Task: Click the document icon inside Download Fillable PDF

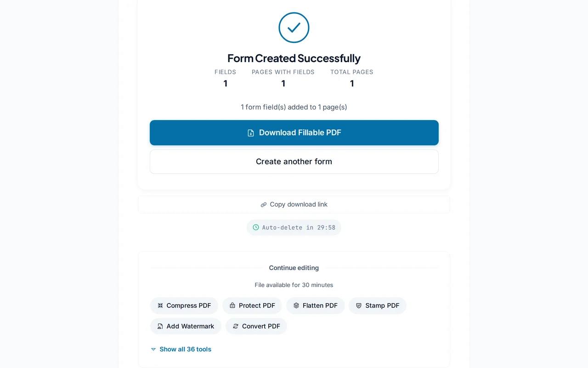Action: 250,132
